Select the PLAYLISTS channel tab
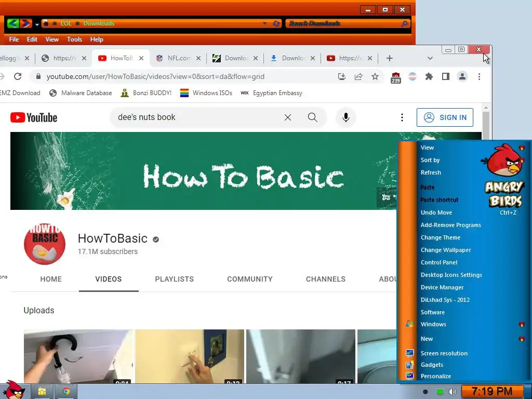The width and height of the screenshot is (532, 399). coord(175,279)
